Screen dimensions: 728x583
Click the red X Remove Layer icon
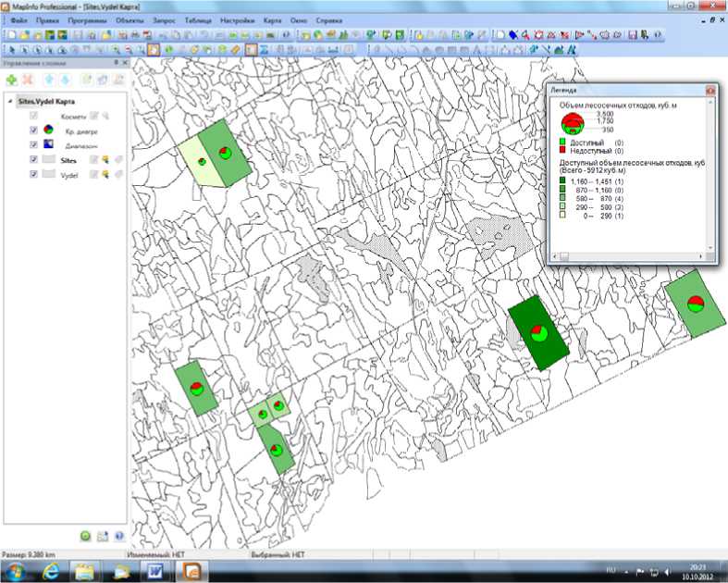[28, 81]
